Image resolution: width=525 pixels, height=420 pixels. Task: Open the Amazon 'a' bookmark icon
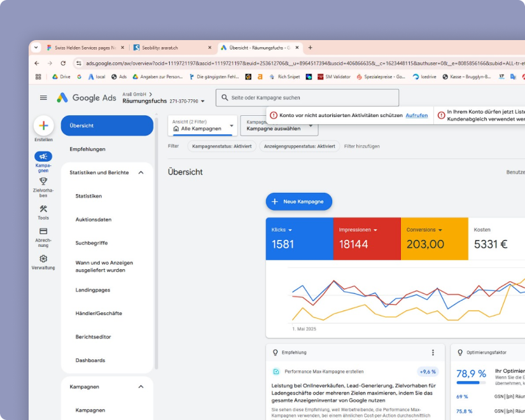[x=260, y=77]
